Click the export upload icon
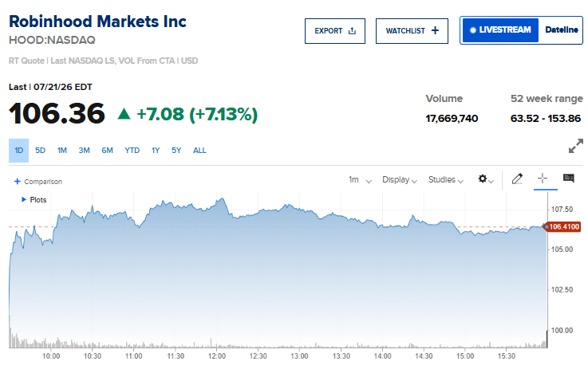 pos(352,31)
